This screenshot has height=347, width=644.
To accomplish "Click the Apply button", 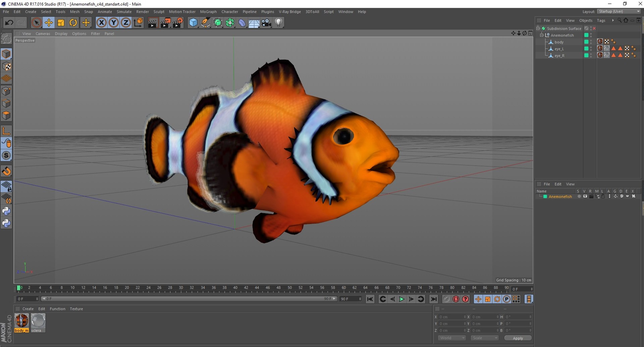I will tap(518, 338).
